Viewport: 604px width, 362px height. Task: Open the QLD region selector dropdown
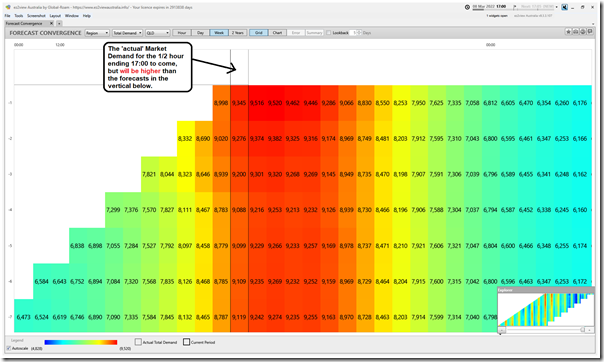click(x=158, y=33)
